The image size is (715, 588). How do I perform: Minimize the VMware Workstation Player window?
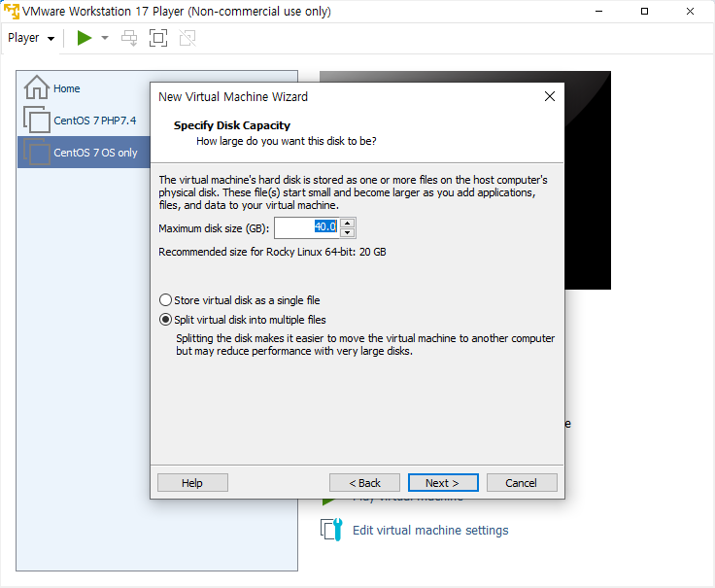click(599, 11)
